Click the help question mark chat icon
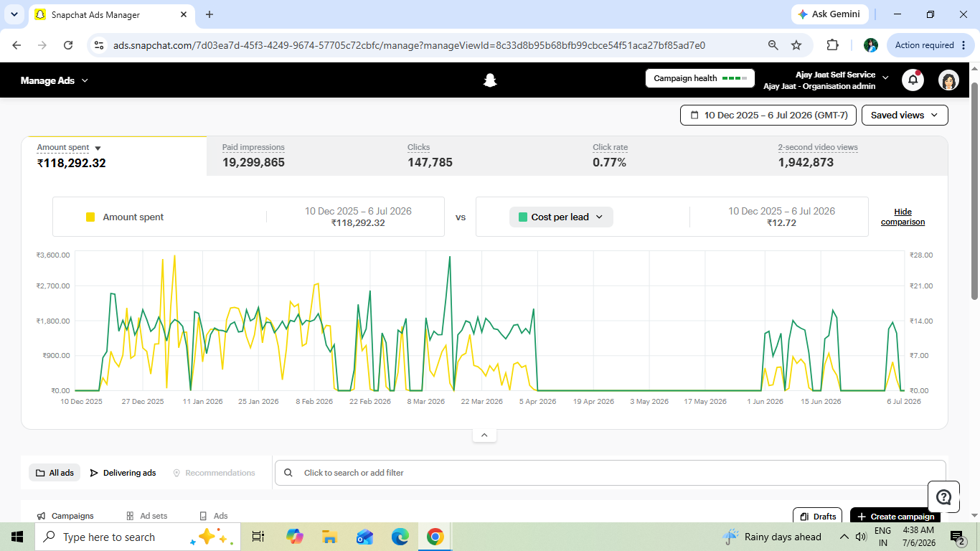Screen dimensions: 980x551 944,497
